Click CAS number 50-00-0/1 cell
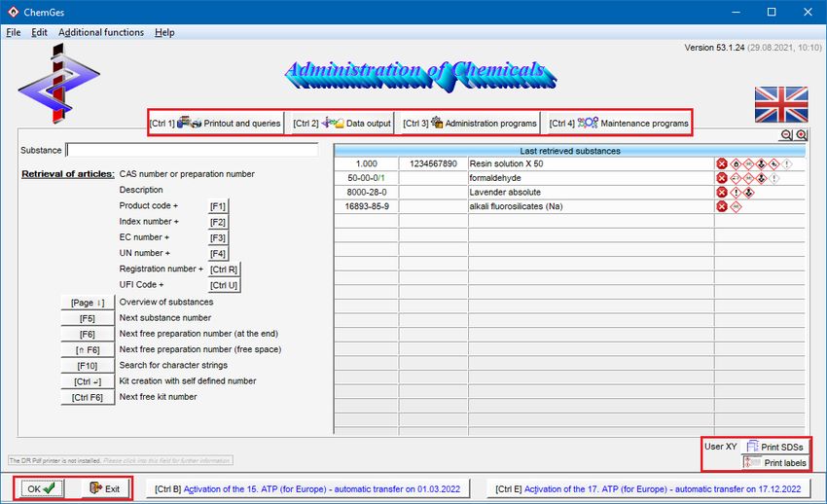827x504 pixels. tap(367, 178)
